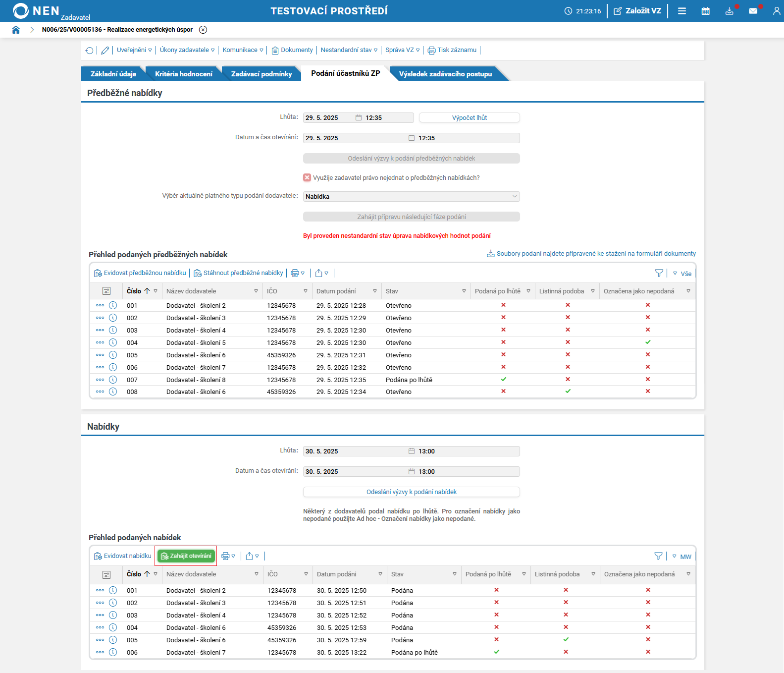Open print menu in předběžné nabídky table
784x673 pixels.
(298, 273)
